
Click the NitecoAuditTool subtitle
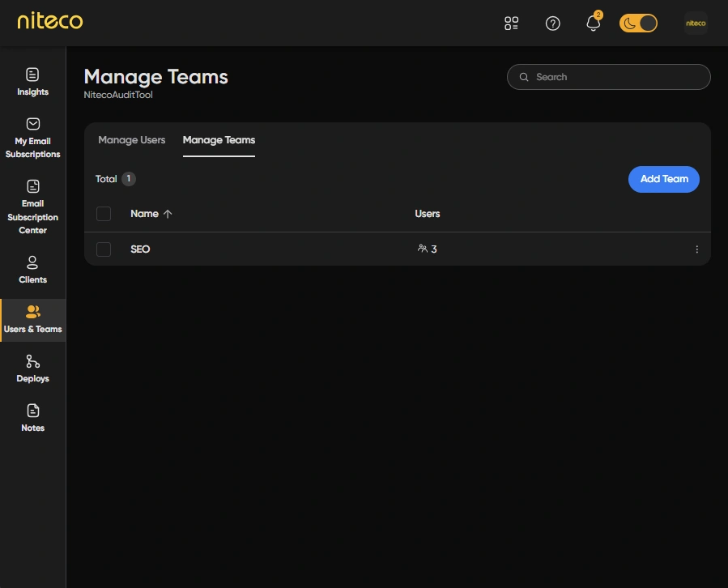point(118,95)
